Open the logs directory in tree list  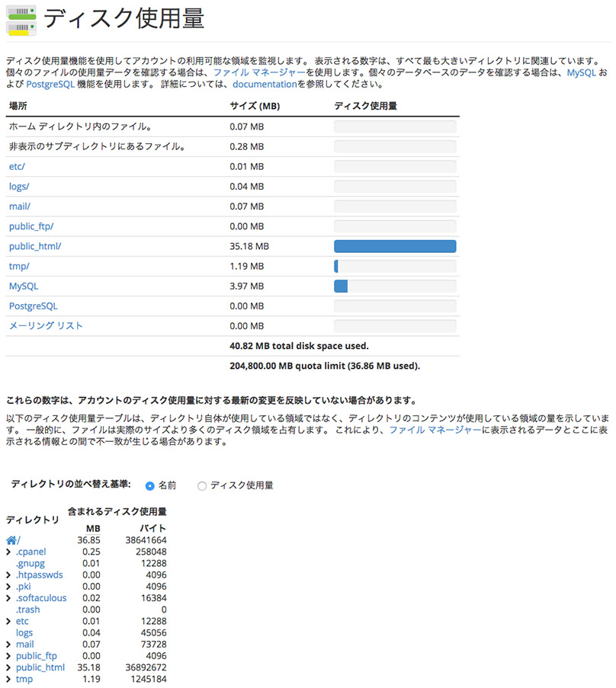pyautogui.click(x=24, y=633)
